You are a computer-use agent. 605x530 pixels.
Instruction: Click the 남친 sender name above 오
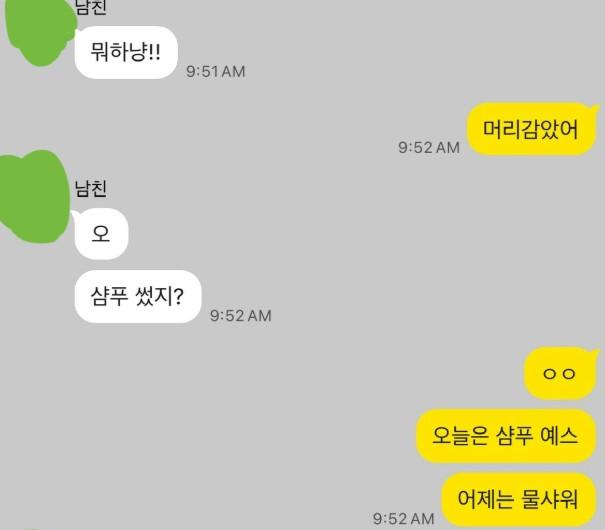coord(90,189)
